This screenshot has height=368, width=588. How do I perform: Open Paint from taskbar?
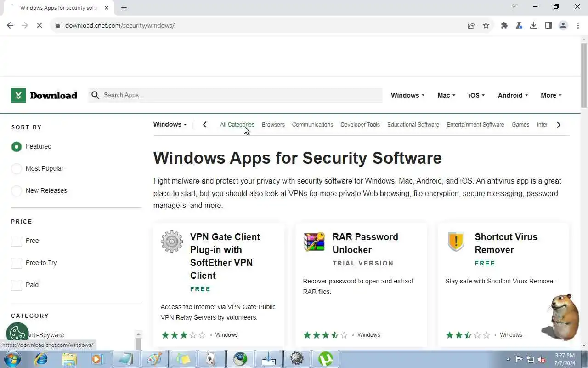(155, 359)
